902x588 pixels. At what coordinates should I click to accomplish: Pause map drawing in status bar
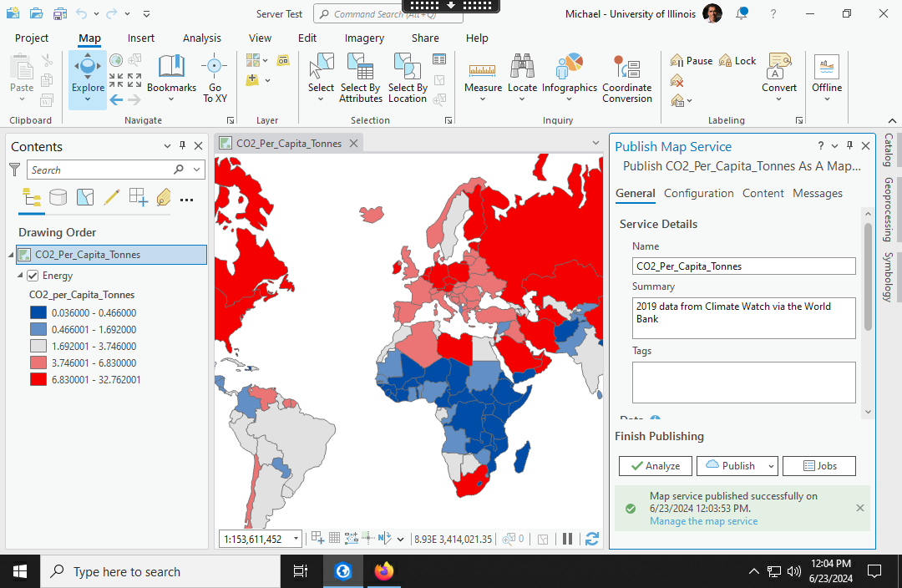(568, 539)
